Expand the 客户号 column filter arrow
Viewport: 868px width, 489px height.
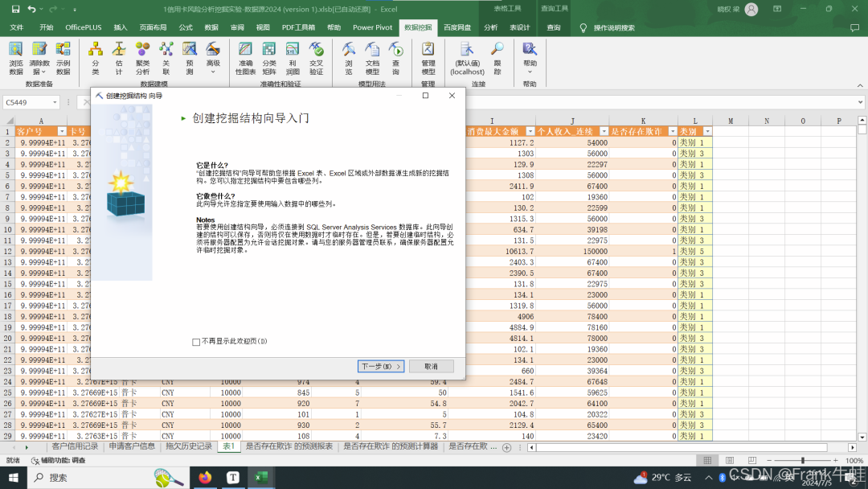click(x=62, y=131)
